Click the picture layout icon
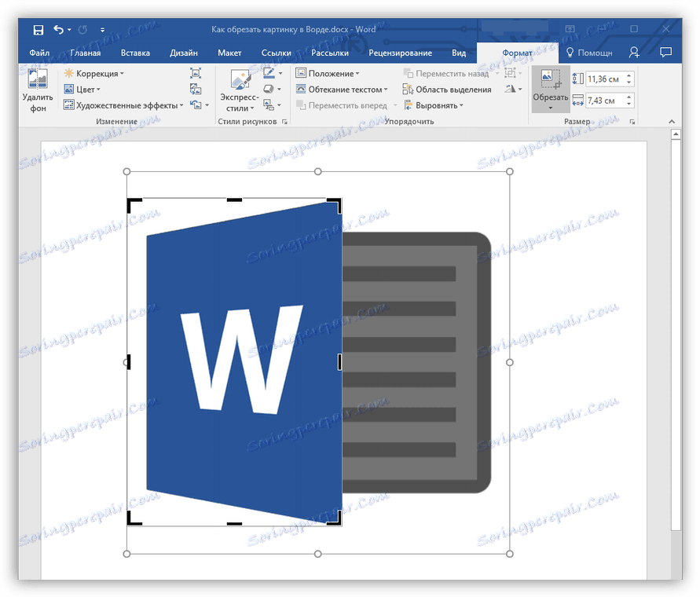 tap(269, 105)
